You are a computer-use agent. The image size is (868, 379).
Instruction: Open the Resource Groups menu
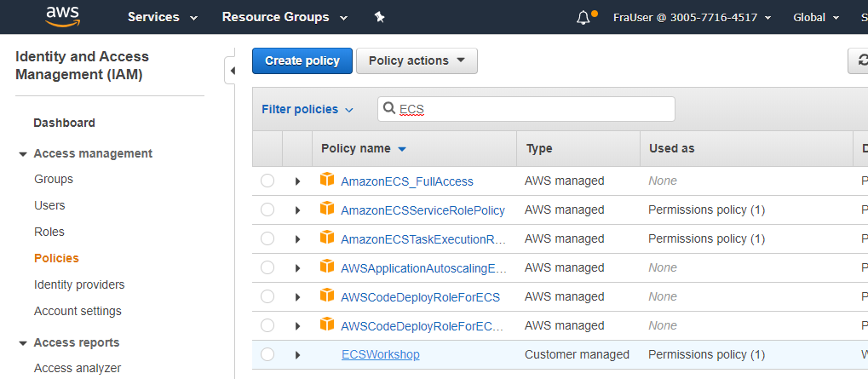(285, 17)
